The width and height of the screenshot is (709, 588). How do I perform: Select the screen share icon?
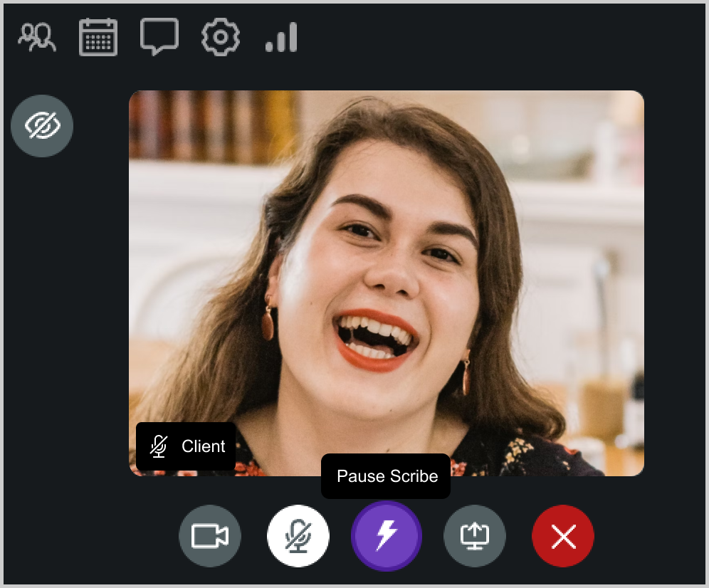[474, 536]
